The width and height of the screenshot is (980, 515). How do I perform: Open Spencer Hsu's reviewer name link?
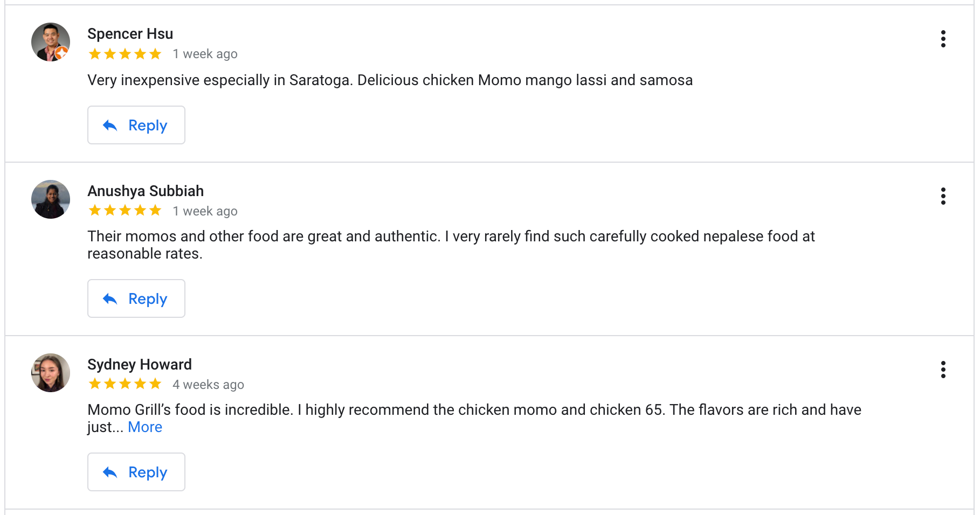(x=130, y=34)
